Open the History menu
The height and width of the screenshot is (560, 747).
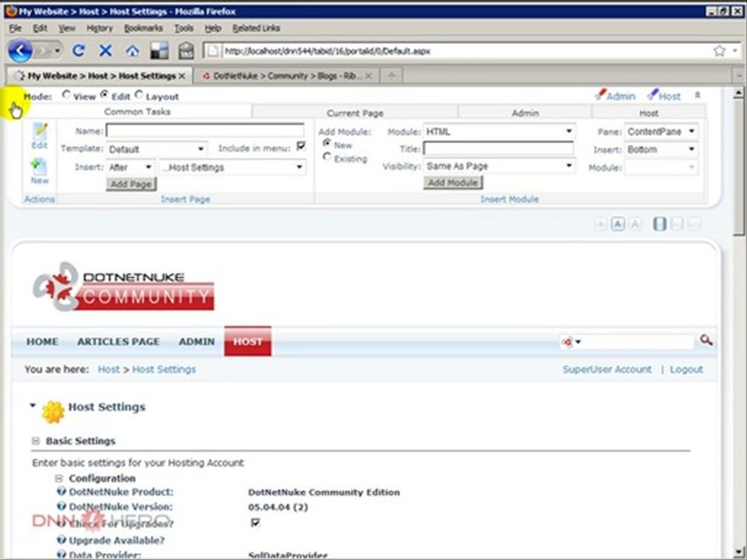tap(99, 28)
